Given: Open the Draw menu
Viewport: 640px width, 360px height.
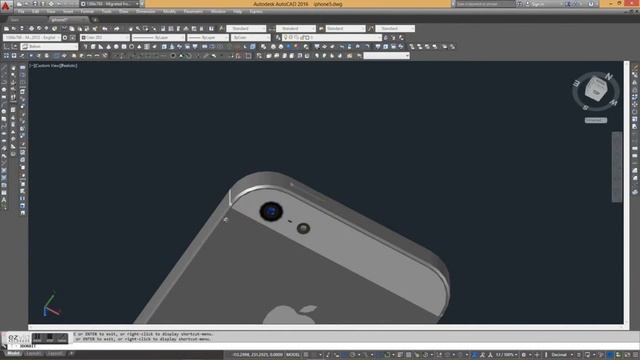Looking at the screenshot, I should point(123,12).
